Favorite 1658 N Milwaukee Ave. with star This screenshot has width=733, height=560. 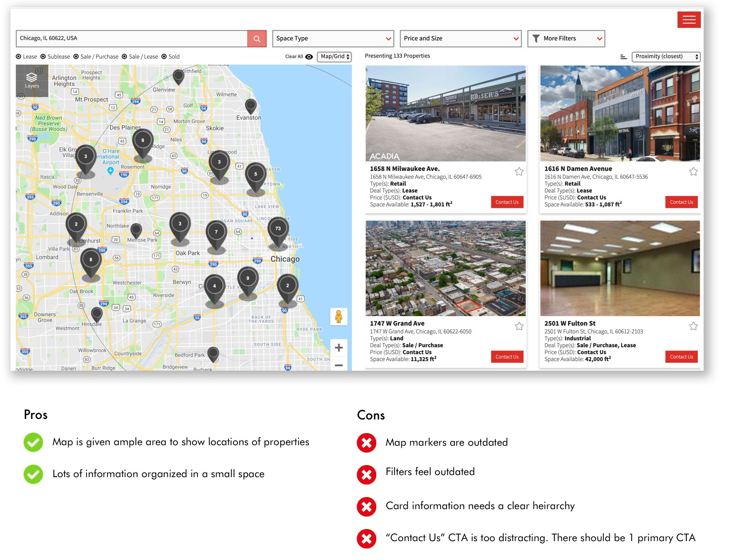pyautogui.click(x=519, y=171)
